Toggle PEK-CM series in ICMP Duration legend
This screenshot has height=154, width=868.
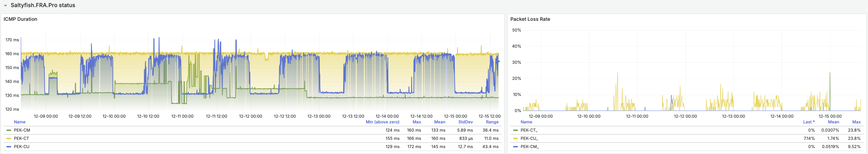22,130
